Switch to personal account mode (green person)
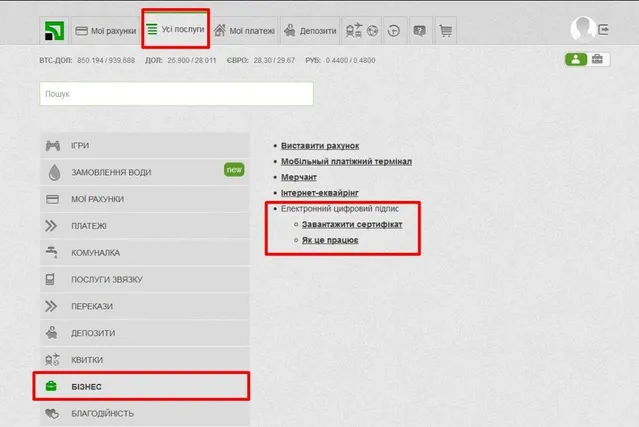Image resolution: width=639 pixels, height=427 pixels. (x=575, y=60)
